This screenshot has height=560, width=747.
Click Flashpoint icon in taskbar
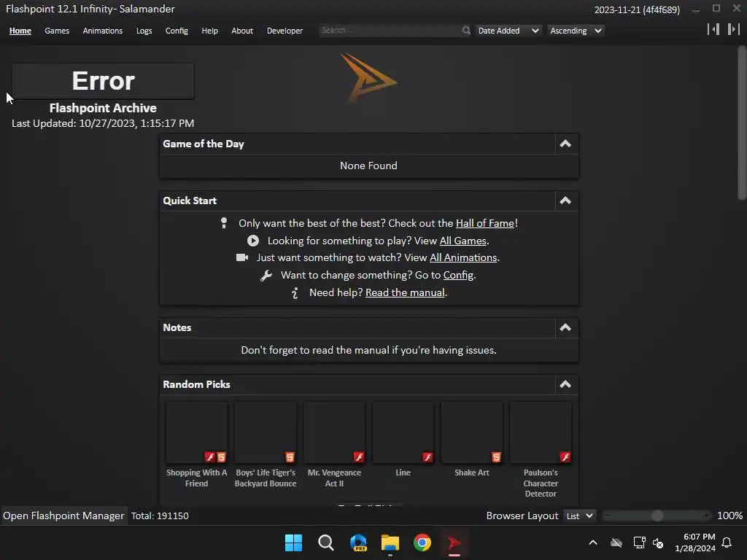[454, 542]
